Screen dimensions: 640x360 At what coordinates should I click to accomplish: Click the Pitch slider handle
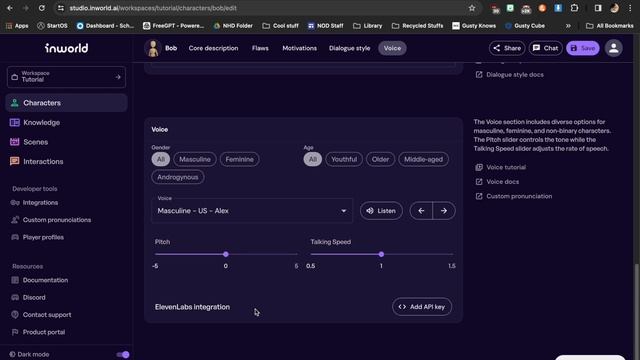point(226,254)
